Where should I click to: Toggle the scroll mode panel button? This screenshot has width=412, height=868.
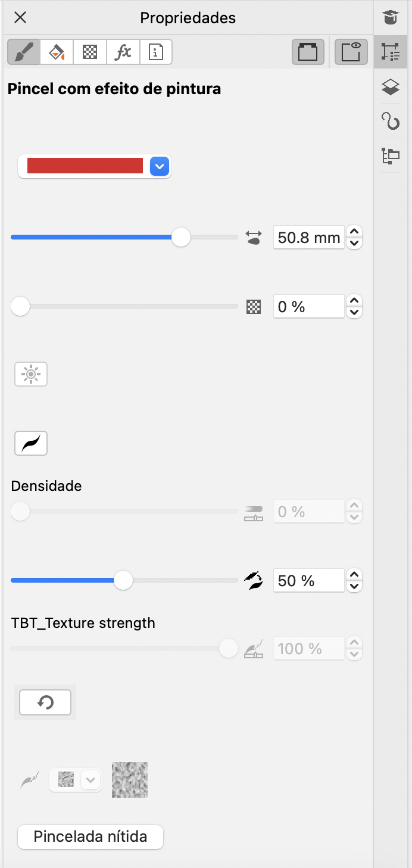coord(308,52)
